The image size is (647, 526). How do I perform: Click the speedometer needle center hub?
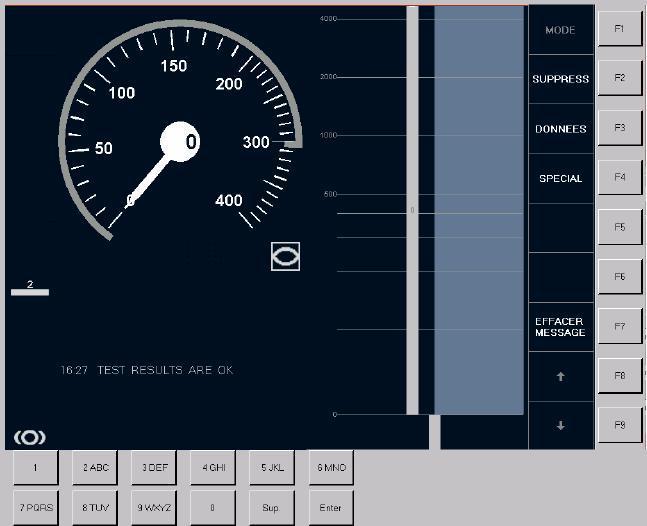[181, 141]
